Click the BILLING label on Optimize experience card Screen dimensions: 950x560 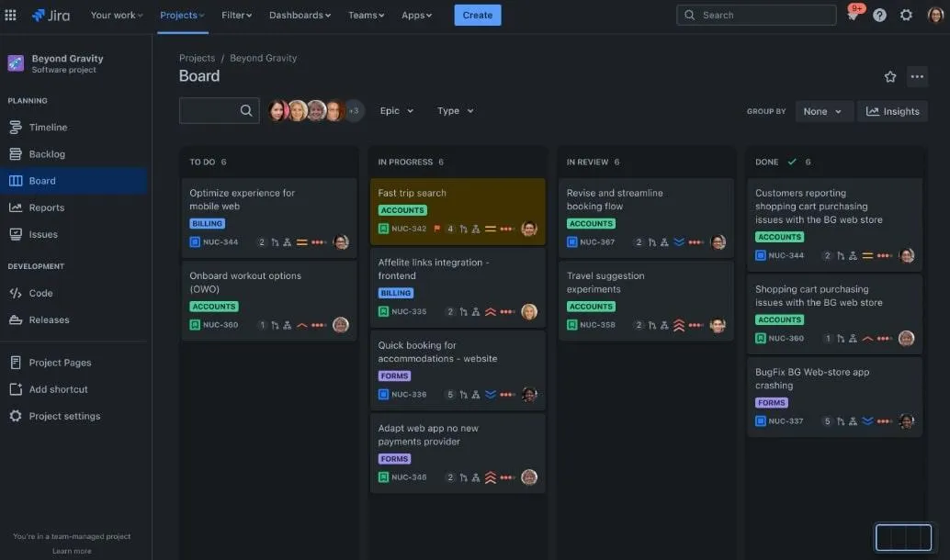(x=208, y=223)
